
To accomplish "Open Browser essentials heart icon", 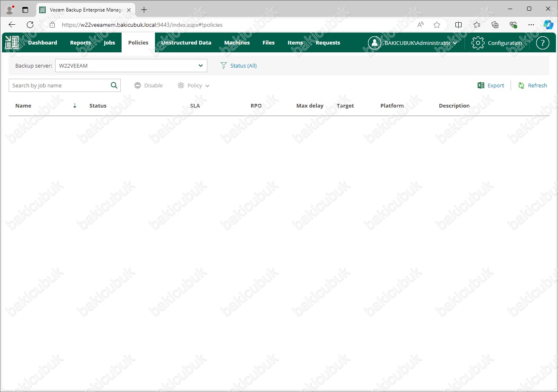I will coord(513,25).
